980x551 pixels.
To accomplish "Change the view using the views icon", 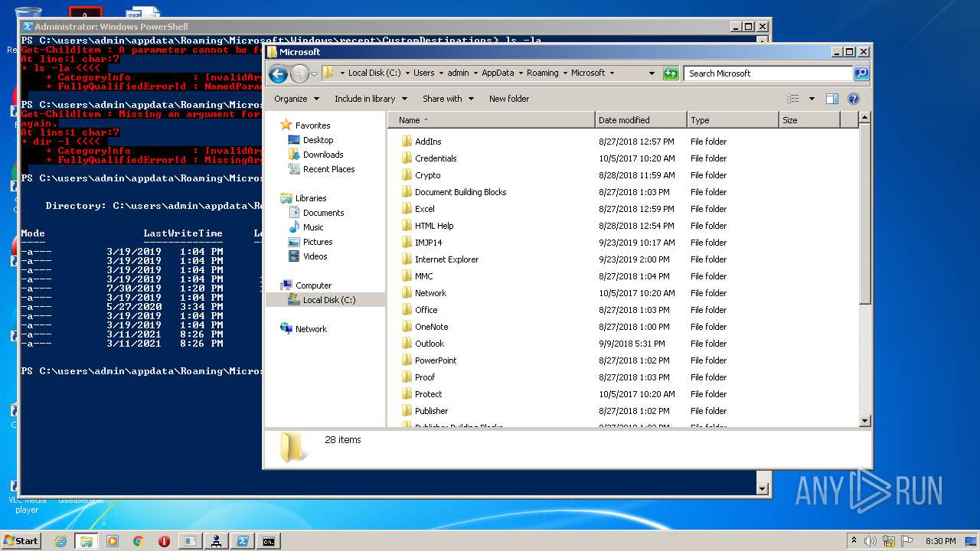I will [793, 99].
